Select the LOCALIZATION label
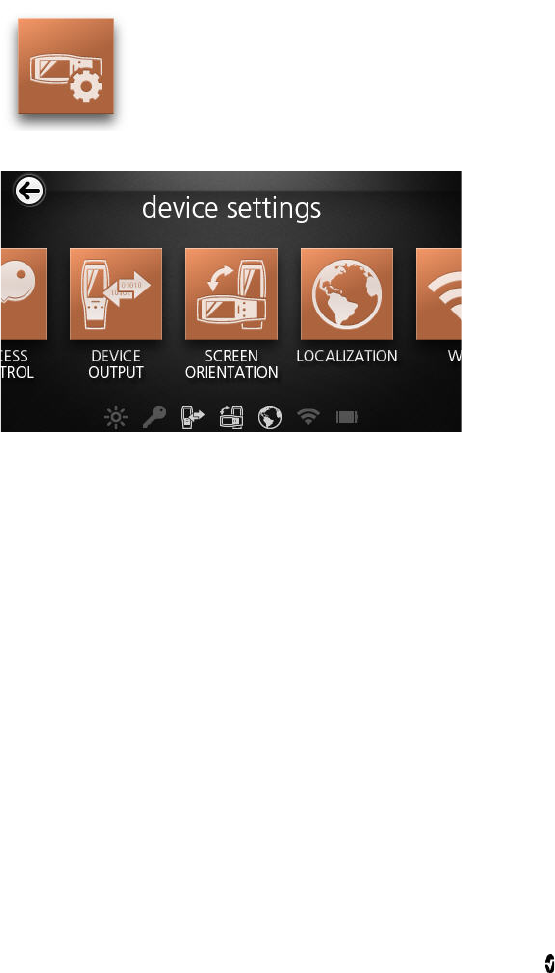Image resolution: width=555 pixels, height=973 pixels. (347, 356)
